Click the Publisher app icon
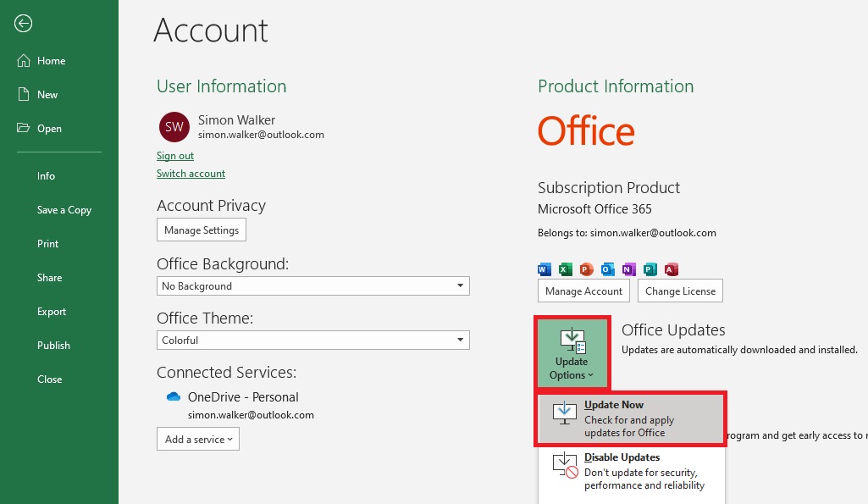Viewport: 868px width, 504px height. [x=650, y=269]
